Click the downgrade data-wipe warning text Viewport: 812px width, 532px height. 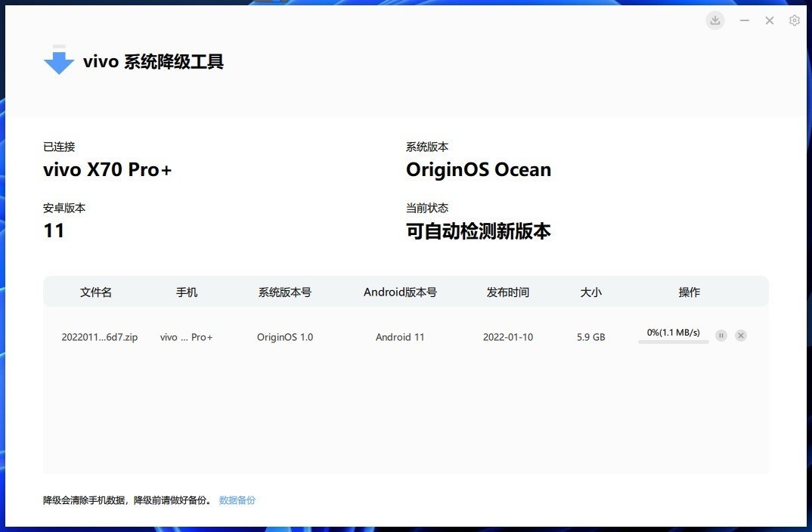point(127,500)
